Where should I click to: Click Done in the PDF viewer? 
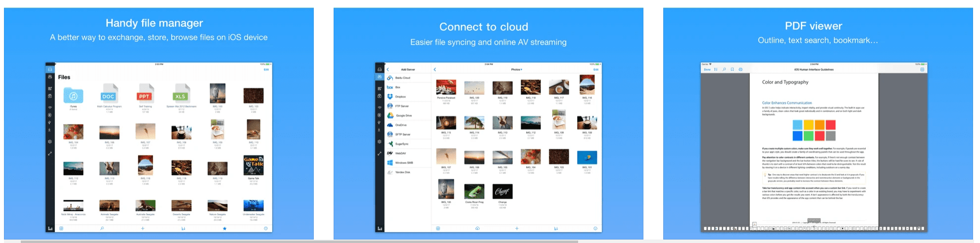[707, 69]
